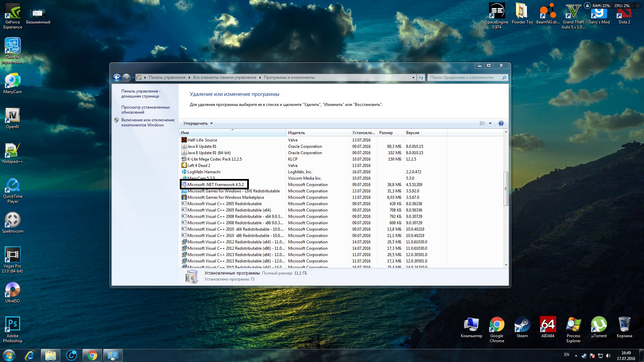Open Internet Explorer from taskbar
This screenshot has width=644, height=362.
click(30, 355)
